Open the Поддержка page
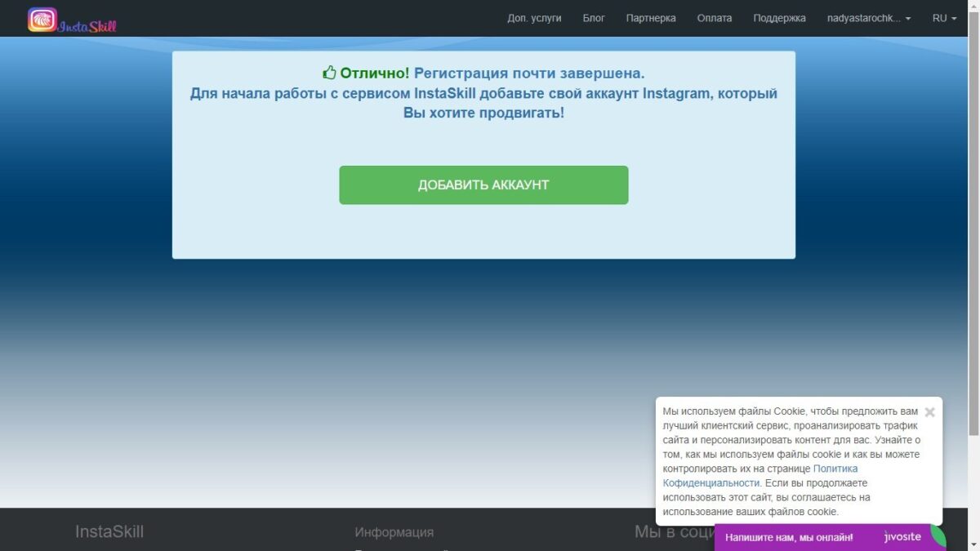980x551 pixels. (779, 18)
